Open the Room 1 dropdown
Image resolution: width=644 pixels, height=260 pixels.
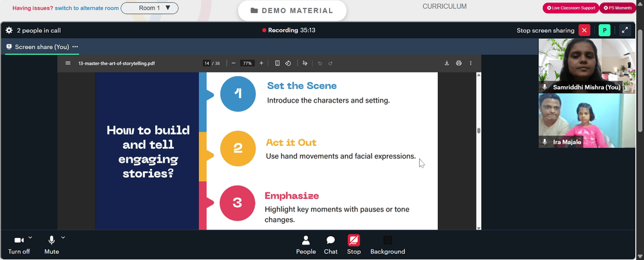click(149, 8)
